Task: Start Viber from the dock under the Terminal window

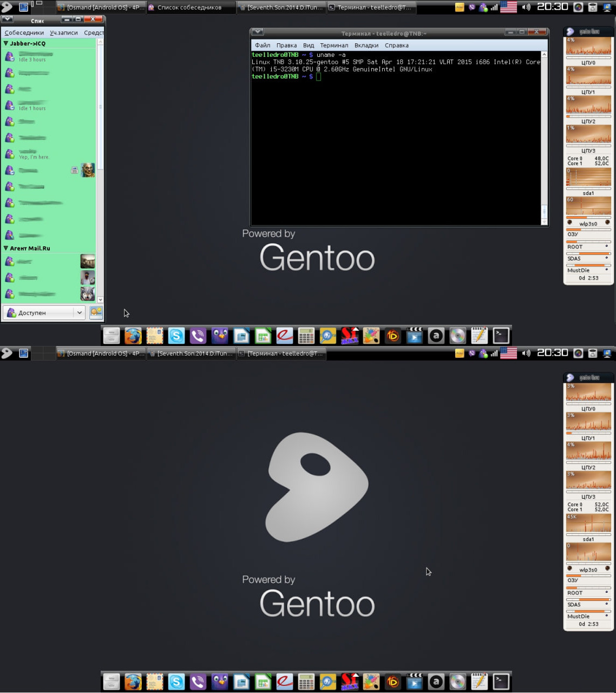Action: point(198,336)
